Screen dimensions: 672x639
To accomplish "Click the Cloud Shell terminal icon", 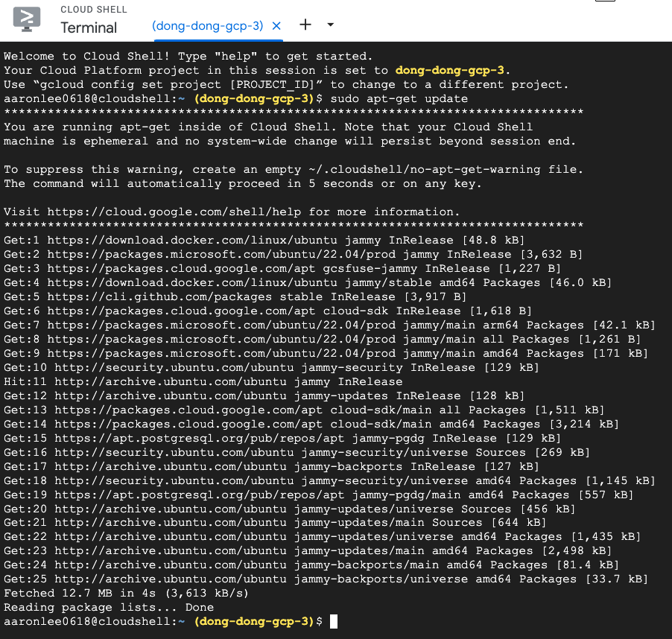I will (x=27, y=19).
